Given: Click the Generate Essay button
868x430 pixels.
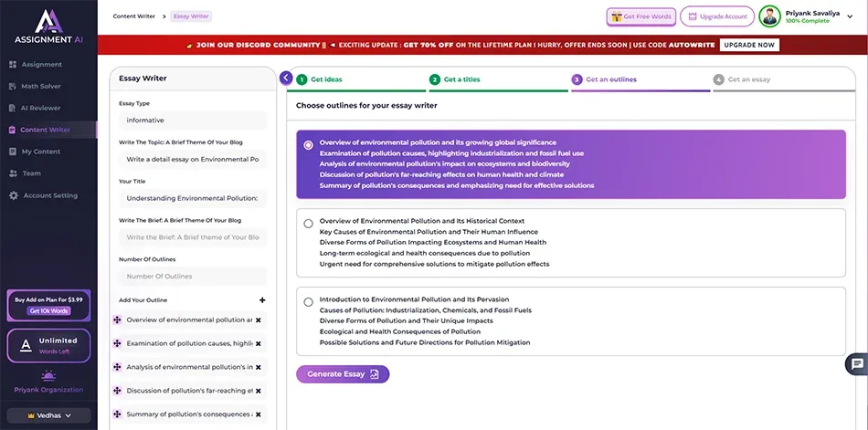Looking at the screenshot, I should (343, 374).
